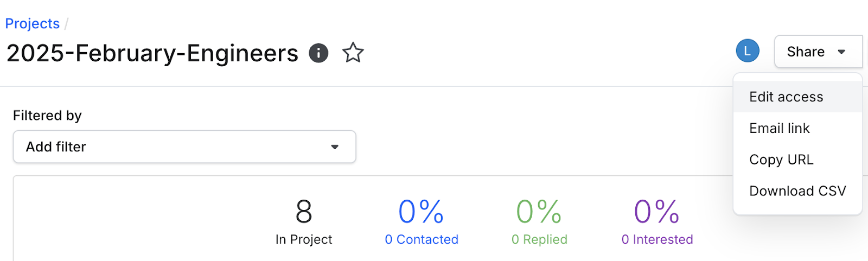Go to Projects breadcrumb link
The width and height of the screenshot is (868, 261).
[33, 24]
